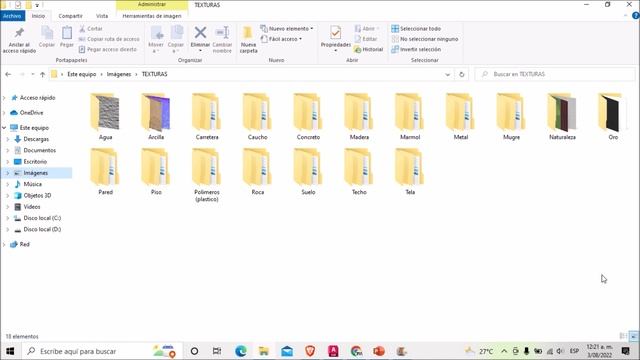
Task: Select Copiar ruta de acceso
Action: 109,39
